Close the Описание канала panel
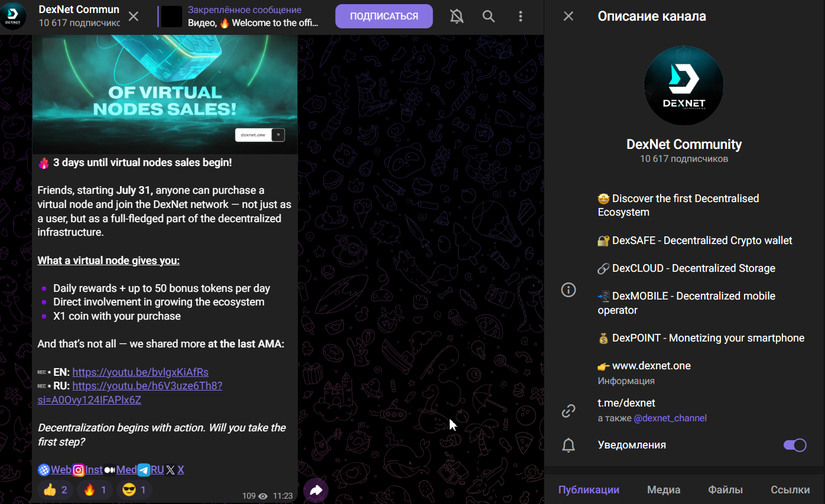Screen dimensions: 825x504 [x=569, y=16]
